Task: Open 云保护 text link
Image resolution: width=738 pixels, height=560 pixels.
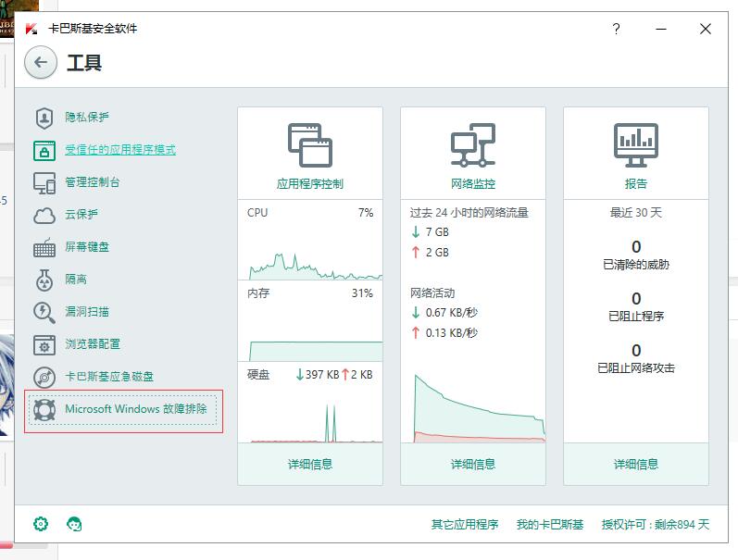Action: click(81, 215)
